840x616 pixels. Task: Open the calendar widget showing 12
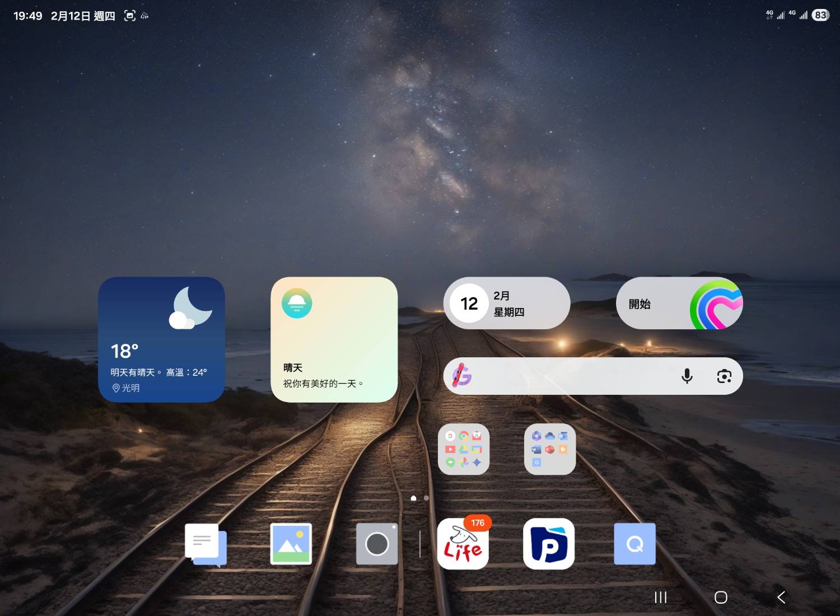point(507,304)
